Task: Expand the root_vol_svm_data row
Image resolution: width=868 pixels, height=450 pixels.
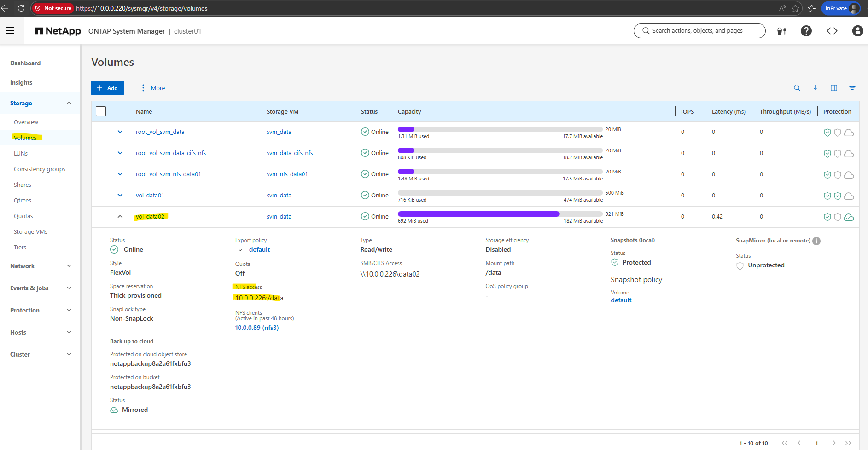Action: tap(120, 132)
